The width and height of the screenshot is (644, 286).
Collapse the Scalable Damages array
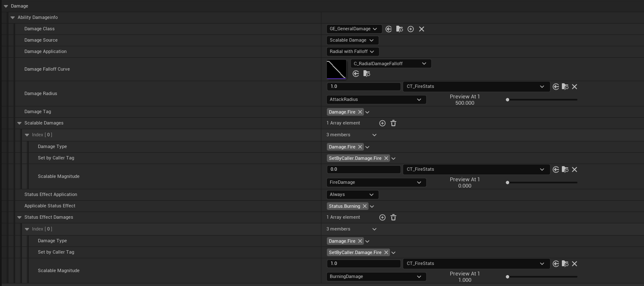pyautogui.click(x=19, y=123)
